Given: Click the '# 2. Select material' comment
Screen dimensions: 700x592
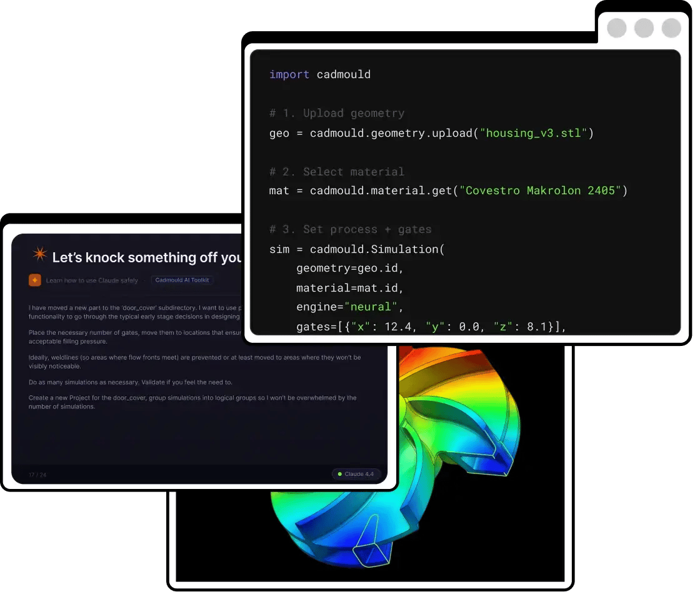Looking at the screenshot, I should (337, 172).
